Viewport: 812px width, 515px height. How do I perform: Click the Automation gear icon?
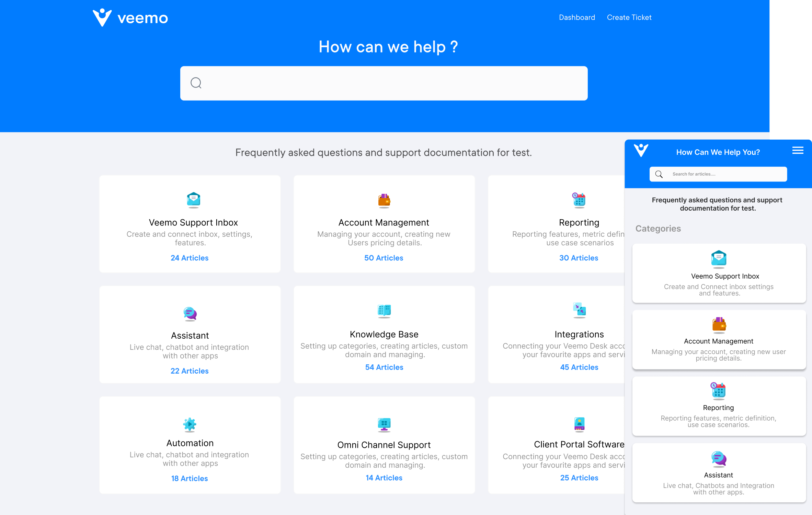(x=190, y=423)
